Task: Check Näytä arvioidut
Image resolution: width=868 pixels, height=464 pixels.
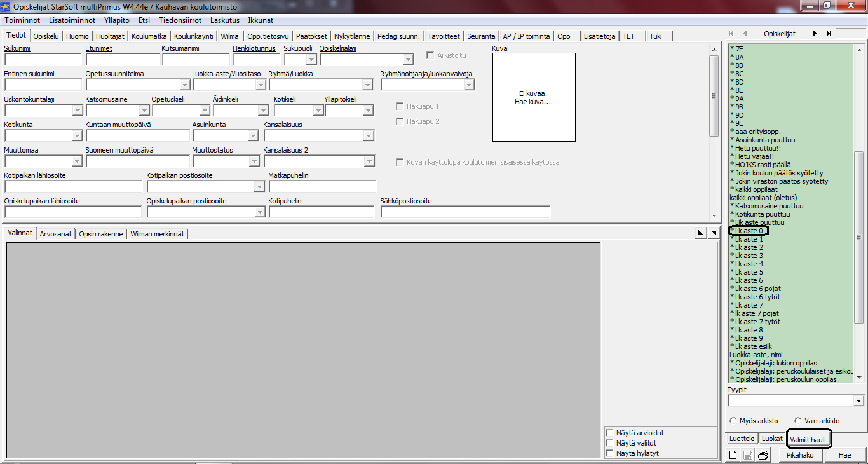Action: click(610, 433)
